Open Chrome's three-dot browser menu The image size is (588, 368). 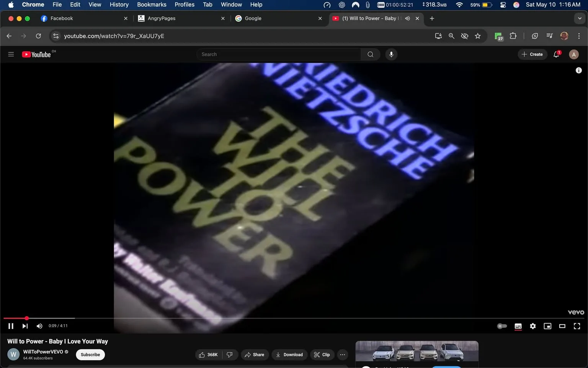pyautogui.click(x=579, y=36)
